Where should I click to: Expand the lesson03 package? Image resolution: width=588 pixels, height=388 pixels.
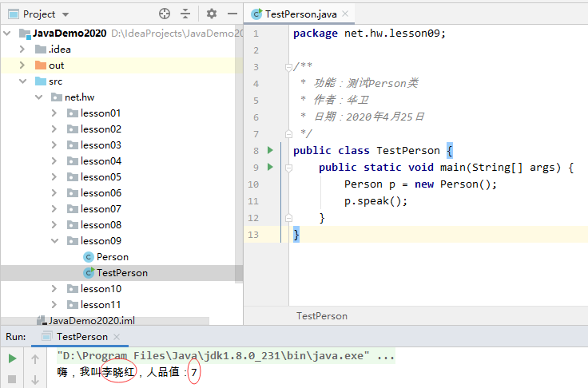click(54, 145)
